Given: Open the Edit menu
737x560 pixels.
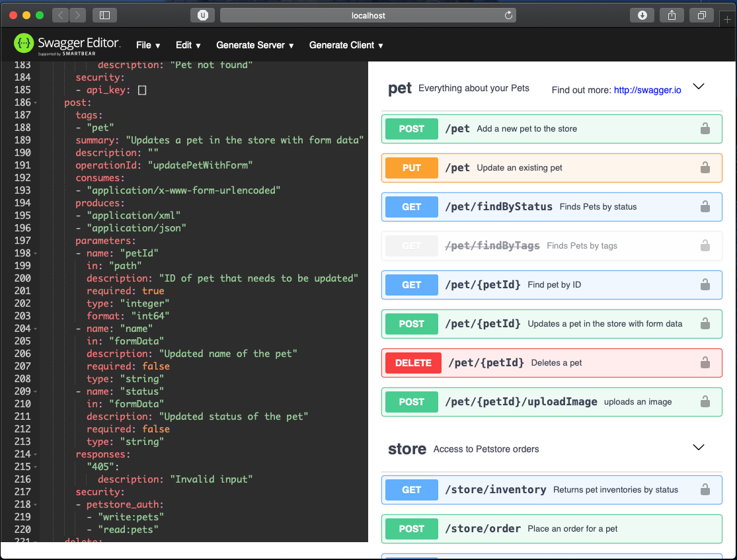Looking at the screenshot, I should pyautogui.click(x=188, y=45).
